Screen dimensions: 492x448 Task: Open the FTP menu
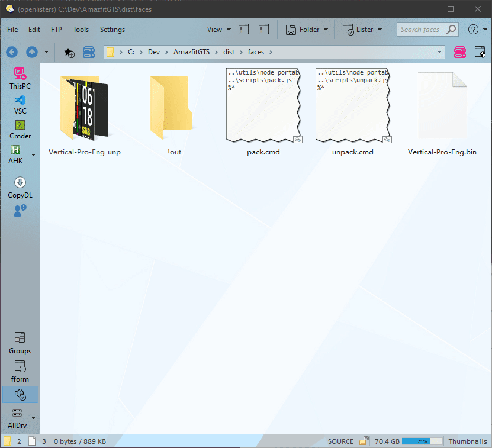pos(56,30)
